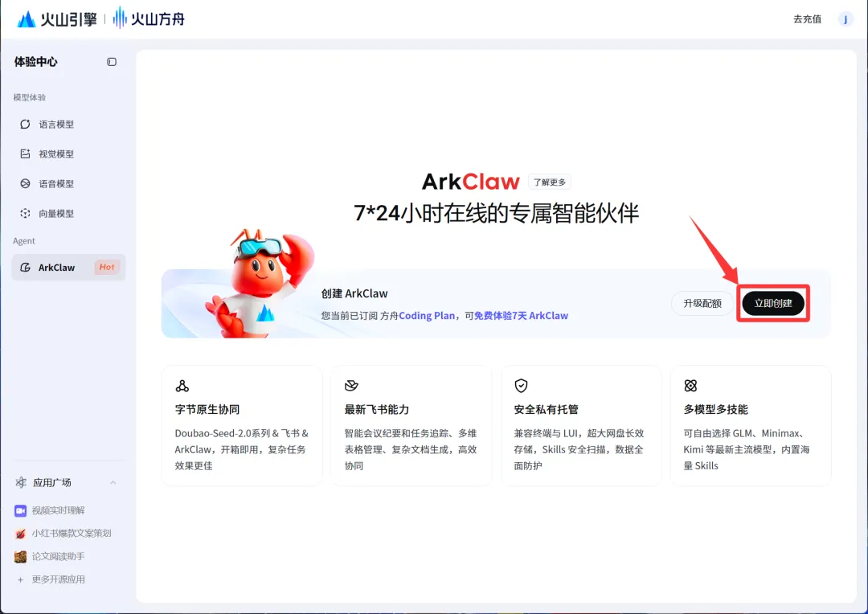Click the 创建 ArkClaw heading

[x=354, y=293]
